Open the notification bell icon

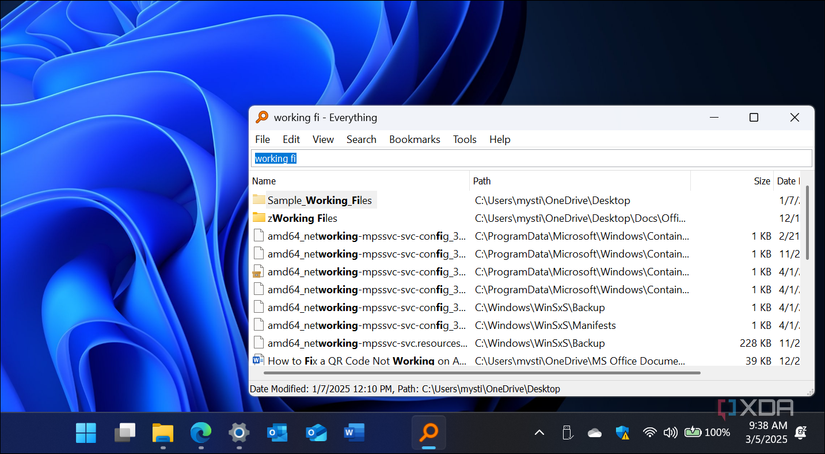tap(801, 432)
